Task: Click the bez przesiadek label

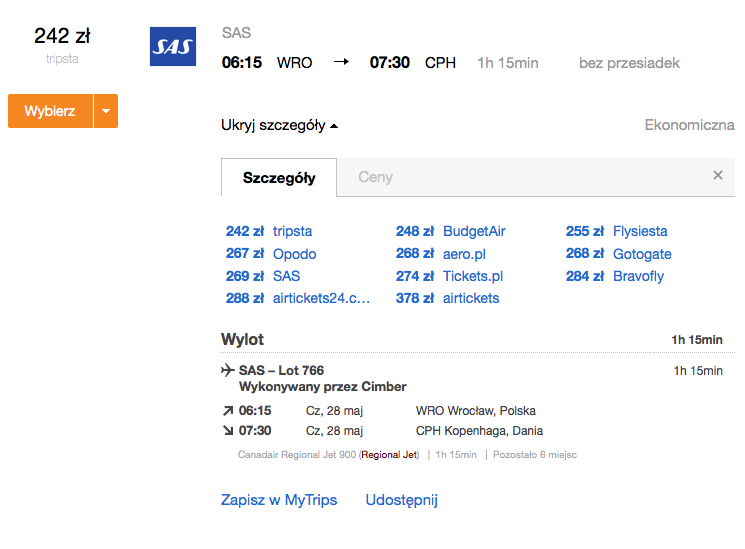Action: (x=629, y=63)
